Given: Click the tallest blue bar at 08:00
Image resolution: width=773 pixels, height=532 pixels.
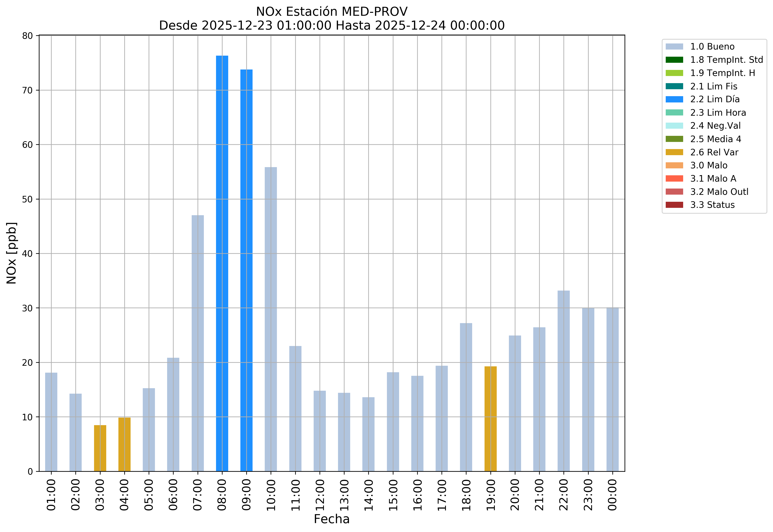Looking at the screenshot, I should pyautogui.click(x=222, y=263).
